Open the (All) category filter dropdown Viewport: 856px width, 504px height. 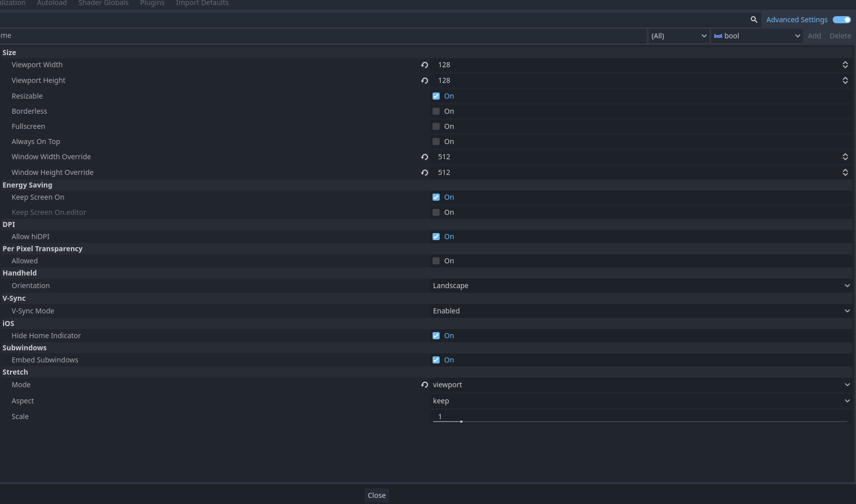coord(678,36)
